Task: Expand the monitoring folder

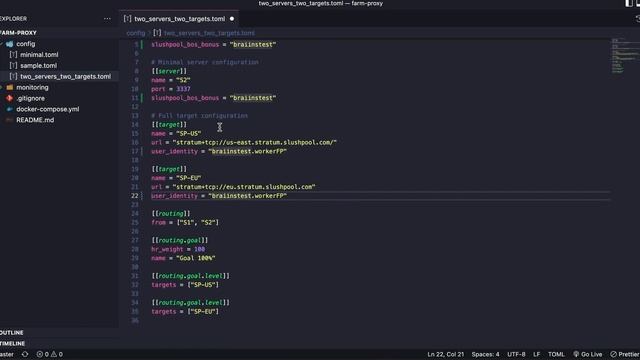Action: 32,87
